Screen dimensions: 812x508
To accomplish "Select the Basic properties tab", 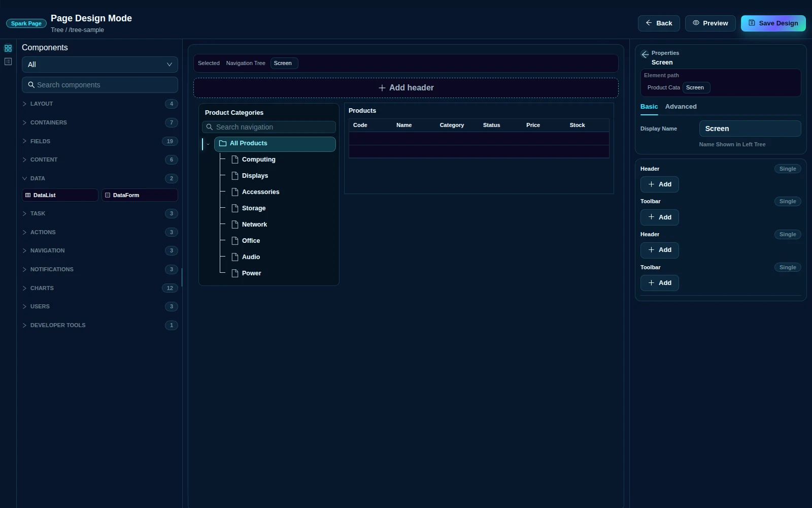I will point(649,107).
